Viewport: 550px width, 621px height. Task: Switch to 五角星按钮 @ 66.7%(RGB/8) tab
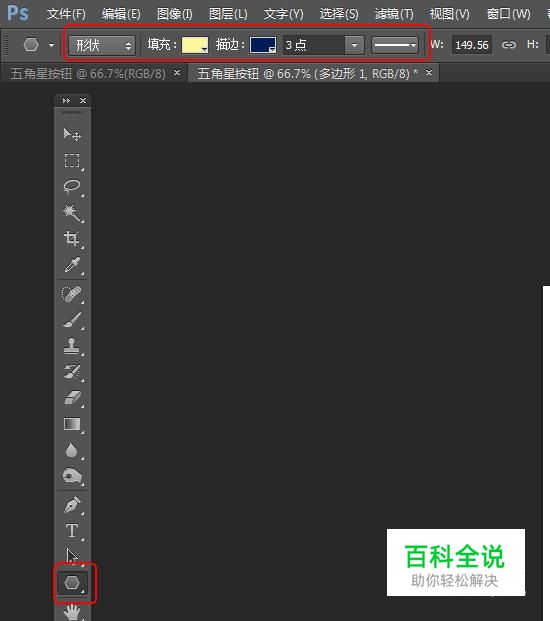pos(88,74)
